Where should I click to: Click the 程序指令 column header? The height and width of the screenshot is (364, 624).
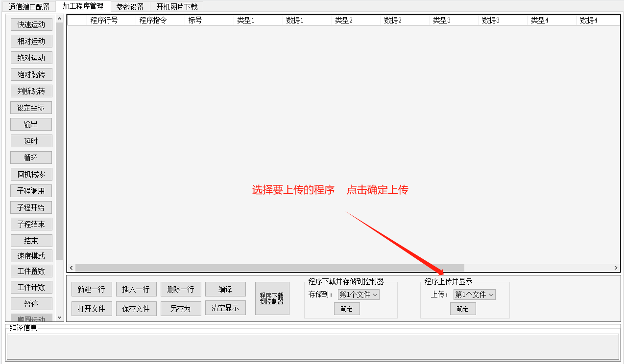tap(160, 20)
